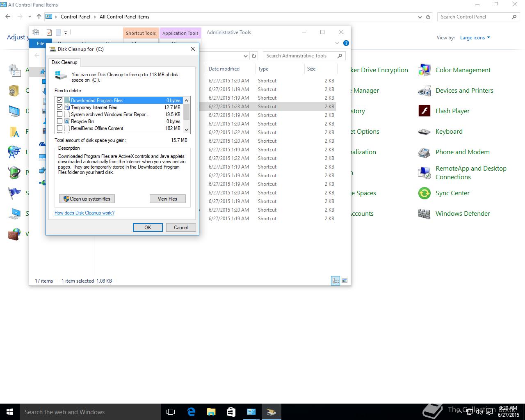525x420 pixels.
Task: Switch to Details view in Administrative Tools
Action: 336,281
